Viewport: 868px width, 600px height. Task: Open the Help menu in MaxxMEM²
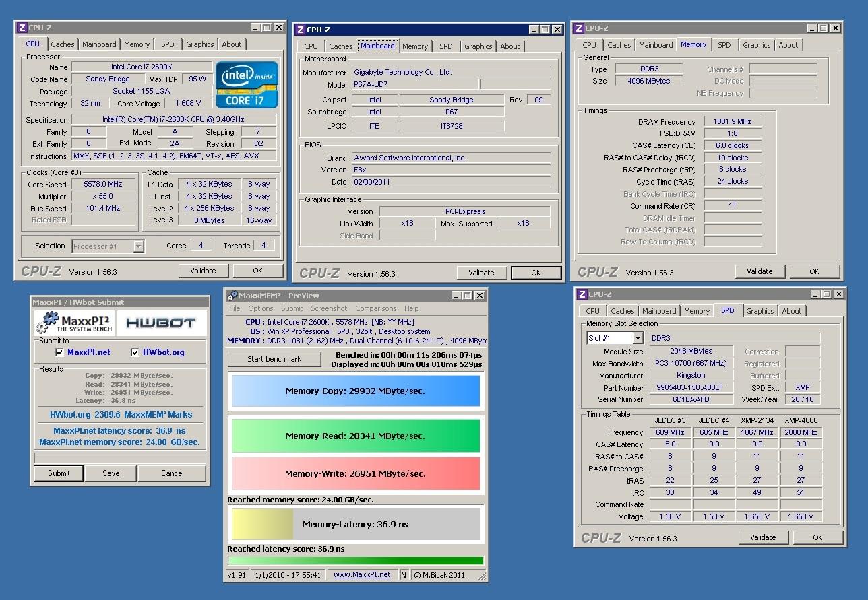click(411, 308)
